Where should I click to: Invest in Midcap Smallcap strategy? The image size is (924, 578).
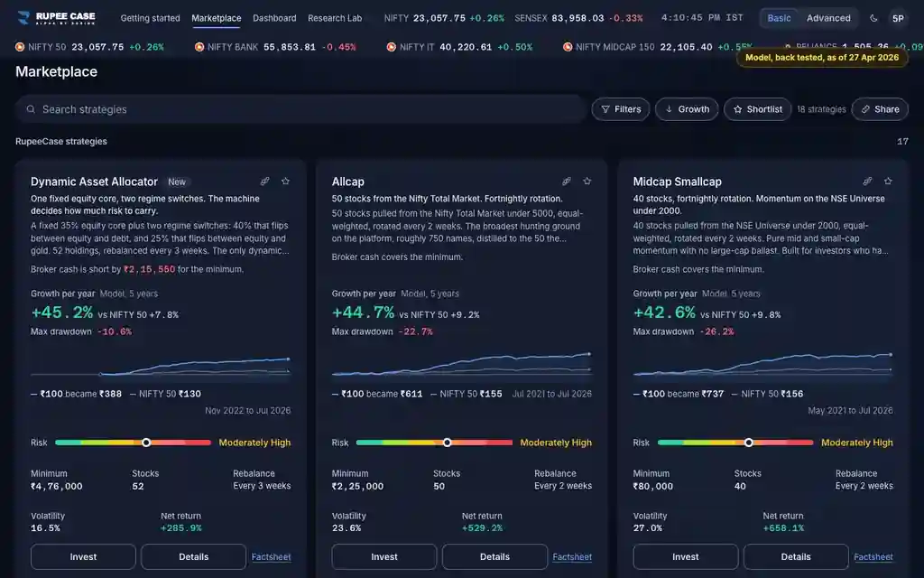[x=686, y=556]
